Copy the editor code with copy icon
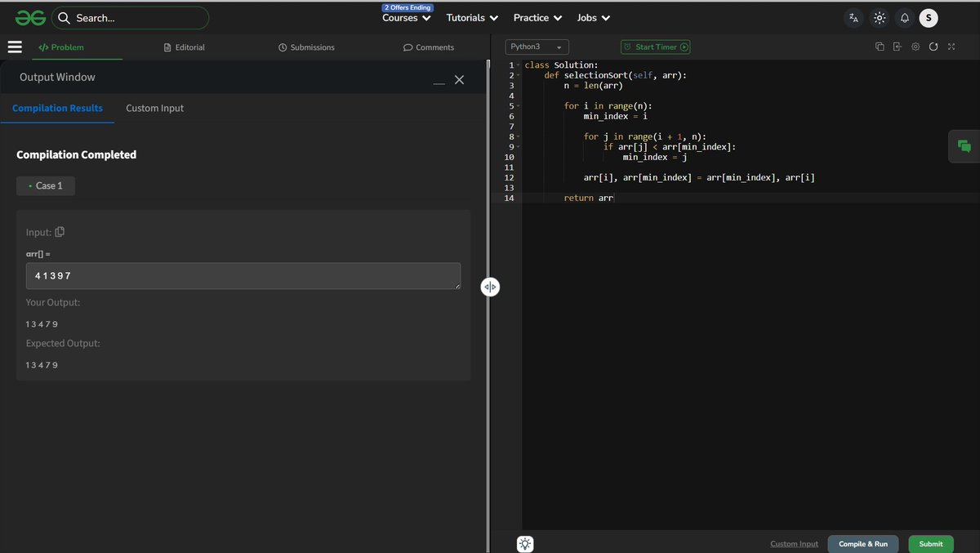The width and height of the screenshot is (980, 553). 880,47
